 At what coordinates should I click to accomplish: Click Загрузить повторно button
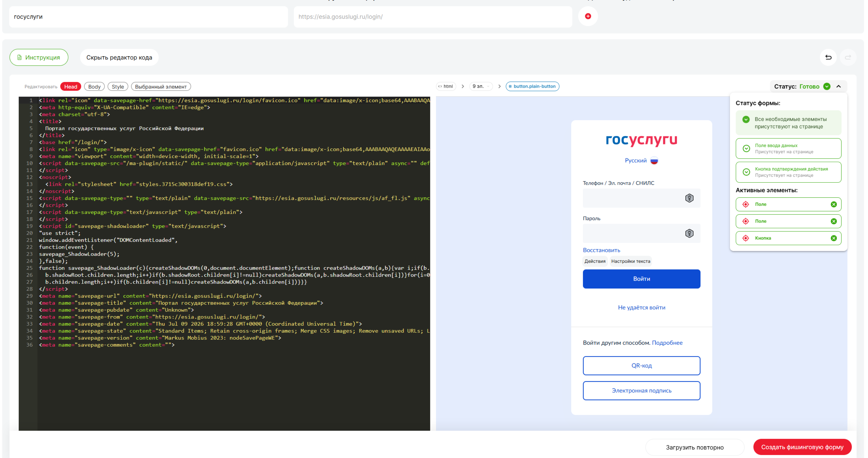(x=695, y=447)
